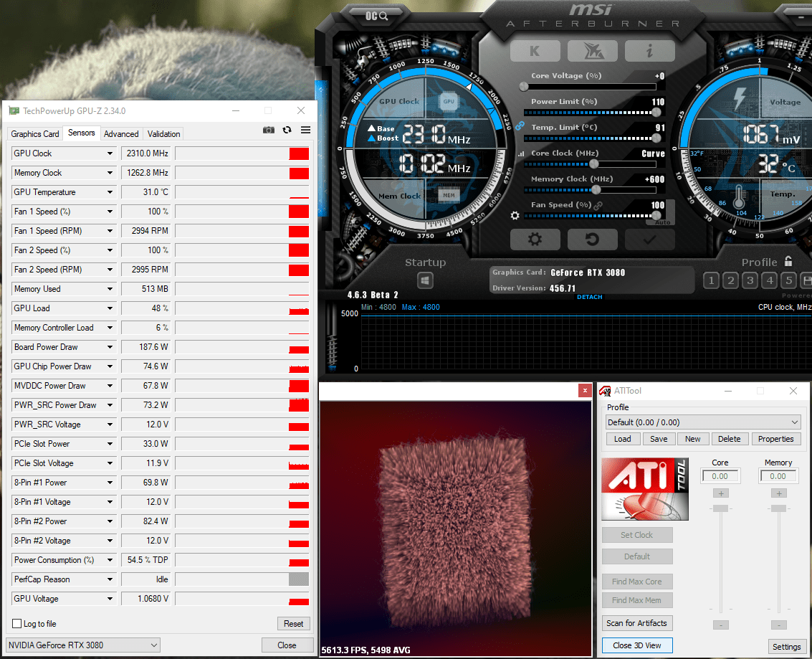Image resolution: width=812 pixels, height=659 pixels.
Task: Click the ATITool Core clock input field
Action: tap(720, 476)
